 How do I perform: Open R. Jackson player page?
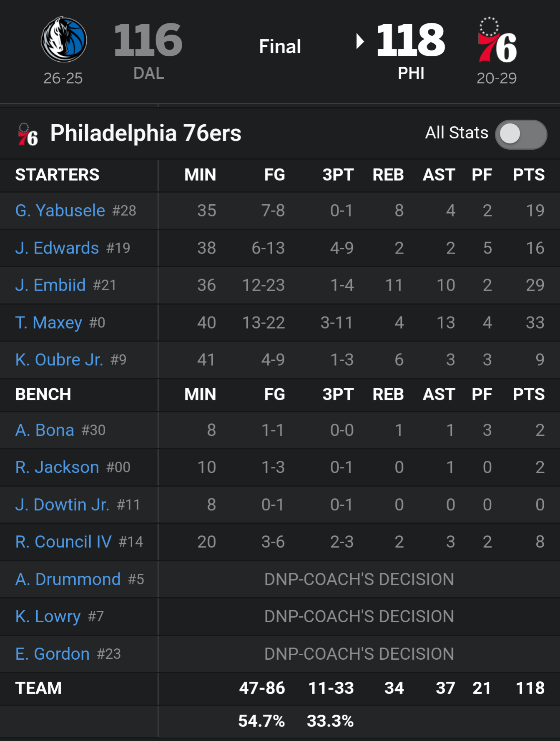(x=57, y=467)
